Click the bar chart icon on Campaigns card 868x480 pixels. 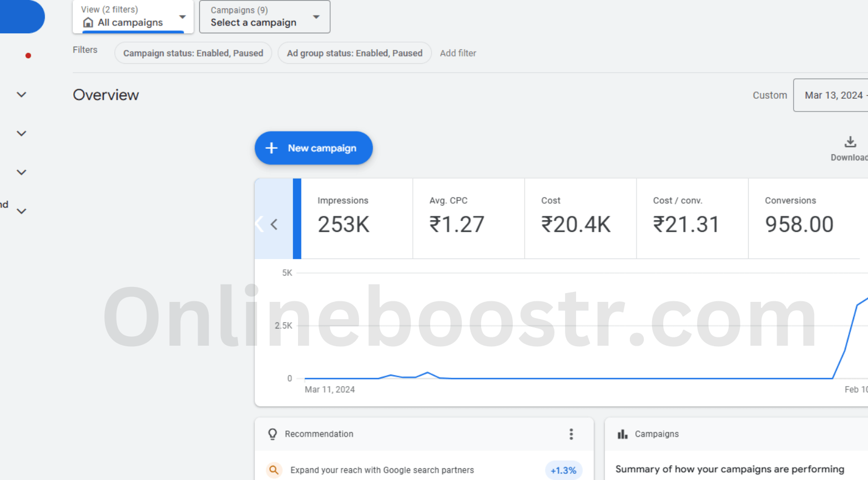(x=622, y=434)
